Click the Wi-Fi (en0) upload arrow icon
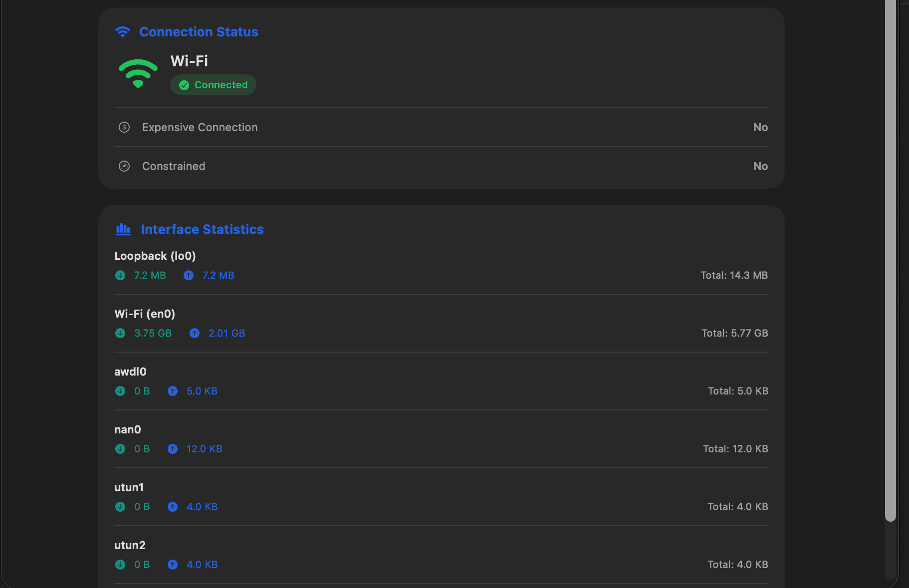Viewport: 909px width, 588px height. (x=195, y=333)
